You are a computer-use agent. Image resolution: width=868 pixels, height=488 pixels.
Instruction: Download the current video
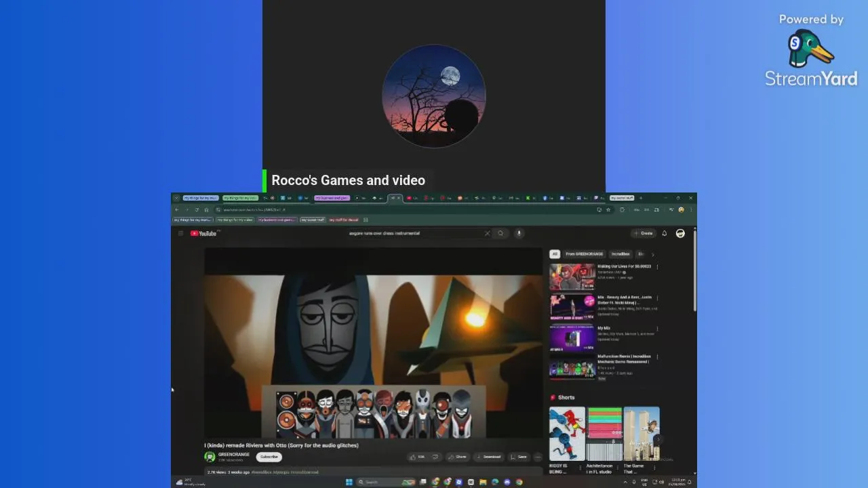click(x=488, y=457)
